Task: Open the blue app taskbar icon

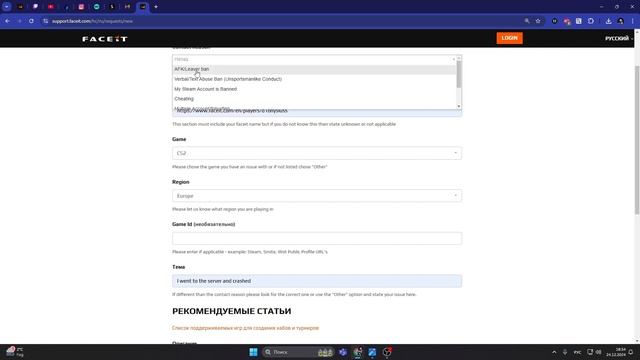Action: [x=372, y=352]
